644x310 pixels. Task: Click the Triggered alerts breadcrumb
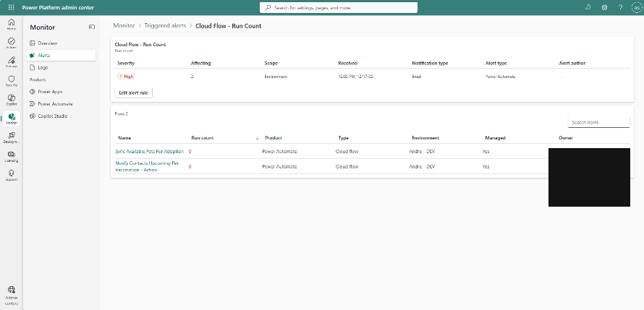[165, 25]
